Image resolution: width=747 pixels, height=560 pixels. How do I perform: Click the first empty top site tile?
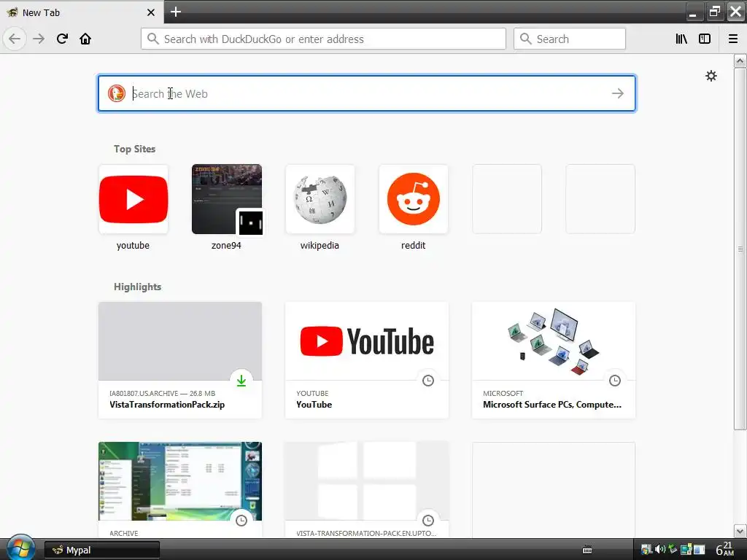point(507,199)
